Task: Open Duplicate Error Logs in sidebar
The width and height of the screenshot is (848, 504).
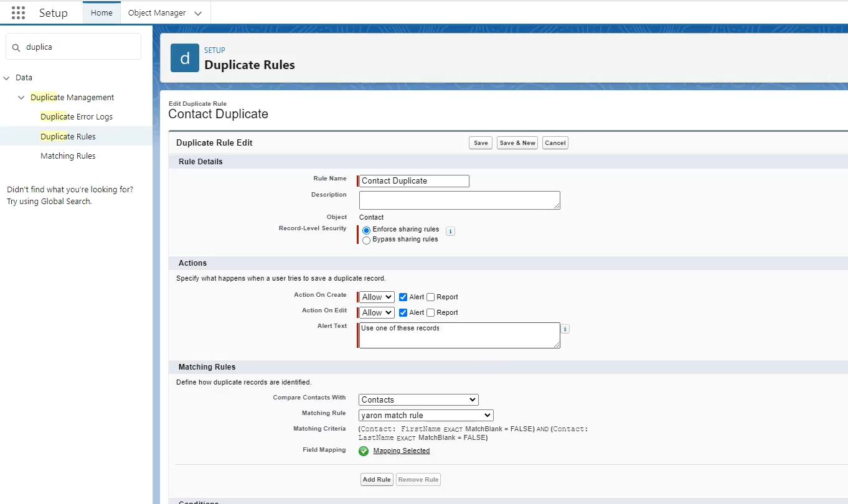Action: (77, 116)
